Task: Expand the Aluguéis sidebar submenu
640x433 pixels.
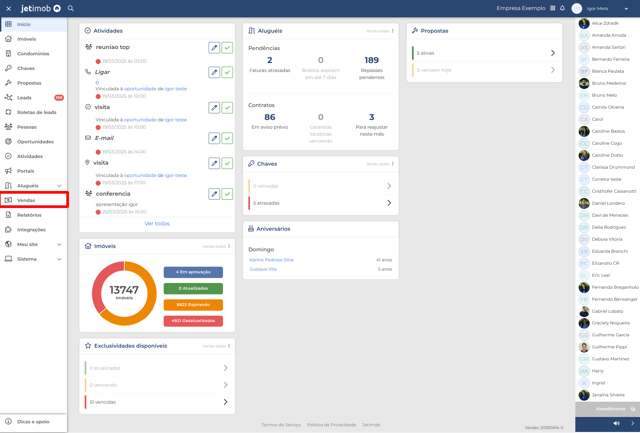Action: (33, 186)
